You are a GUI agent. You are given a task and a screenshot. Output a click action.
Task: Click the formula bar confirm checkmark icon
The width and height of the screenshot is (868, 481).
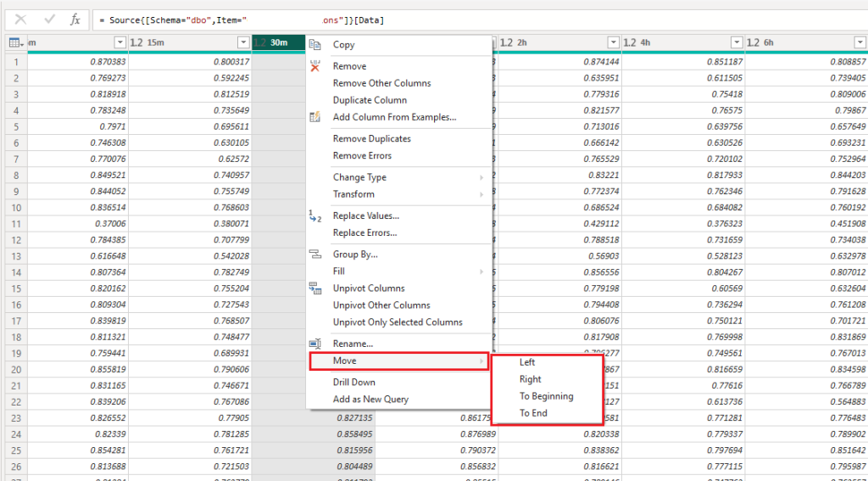pyautogui.click(x=50, y=20)
